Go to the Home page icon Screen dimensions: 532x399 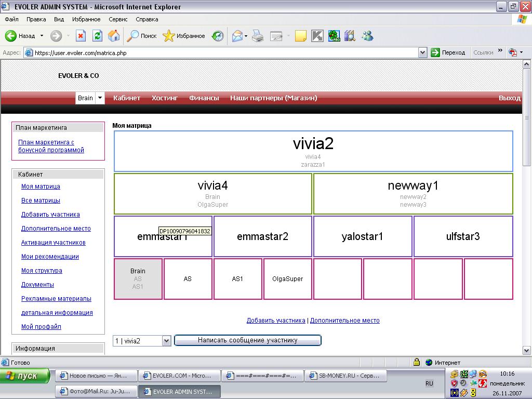[x=114, y=36]
